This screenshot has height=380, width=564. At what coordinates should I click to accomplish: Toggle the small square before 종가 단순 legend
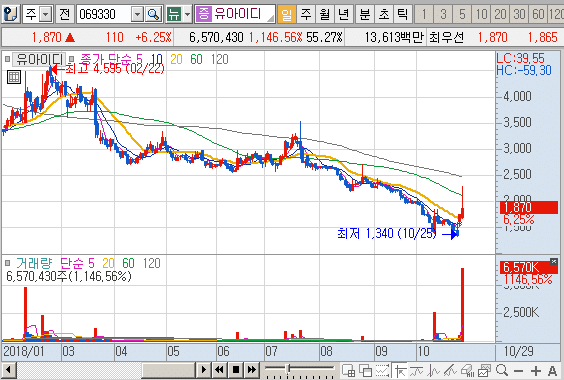click(x=72, y=59)
